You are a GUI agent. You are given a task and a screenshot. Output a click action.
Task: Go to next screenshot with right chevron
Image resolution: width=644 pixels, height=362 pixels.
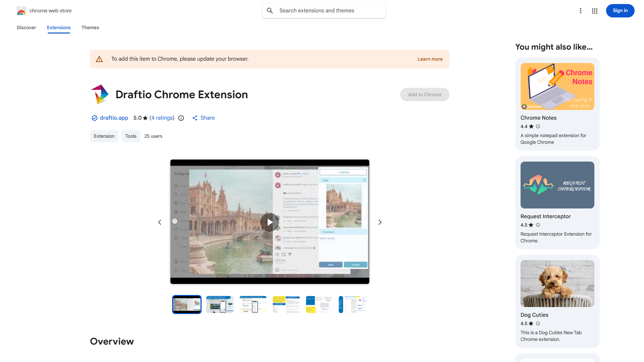point(380,222)
